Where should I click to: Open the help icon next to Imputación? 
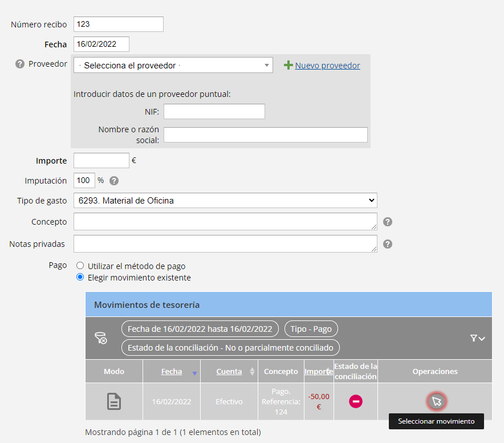pos(114,181)
